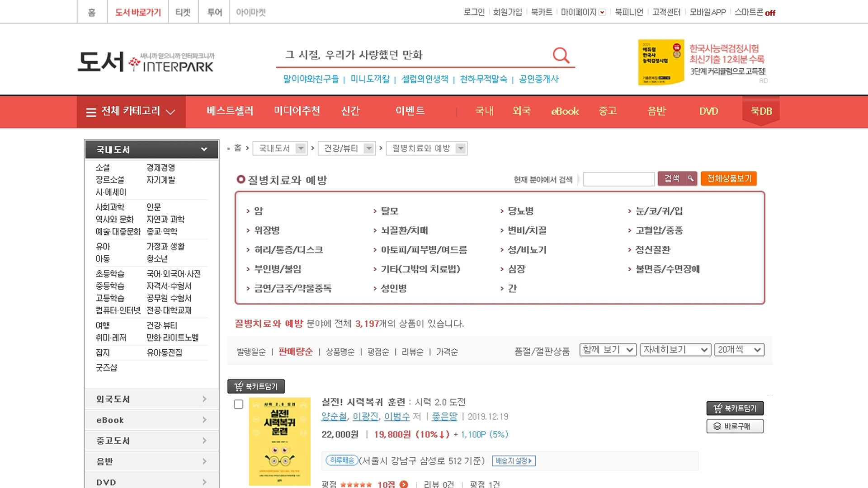Screen dimensions: 868x488
Task: Click the 배송지설정 arrow button
Action: pos(514,461)
